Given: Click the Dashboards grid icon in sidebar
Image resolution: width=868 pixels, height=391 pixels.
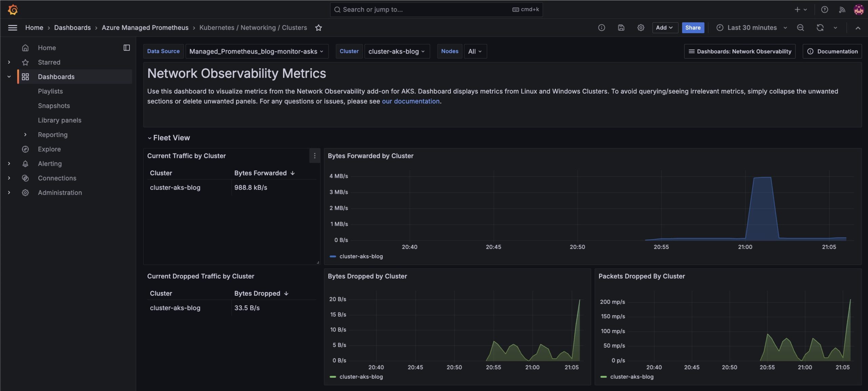Looking at the screenshot, I should [25, 77].
